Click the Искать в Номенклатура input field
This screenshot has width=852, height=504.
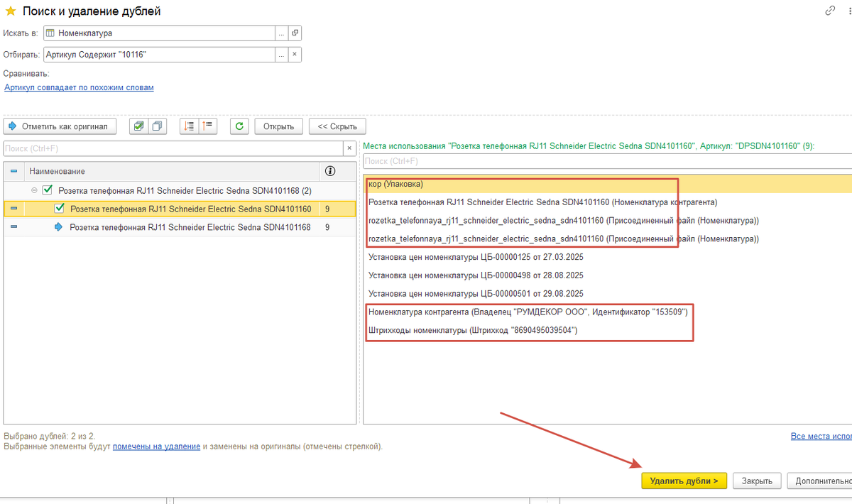point(159,33)
